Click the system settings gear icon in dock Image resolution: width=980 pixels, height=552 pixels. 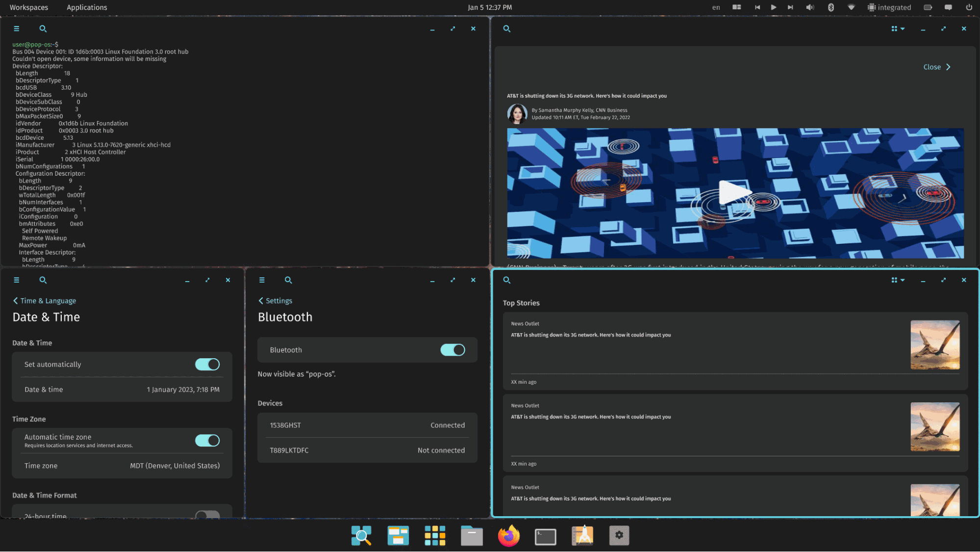tap(619, 535)
